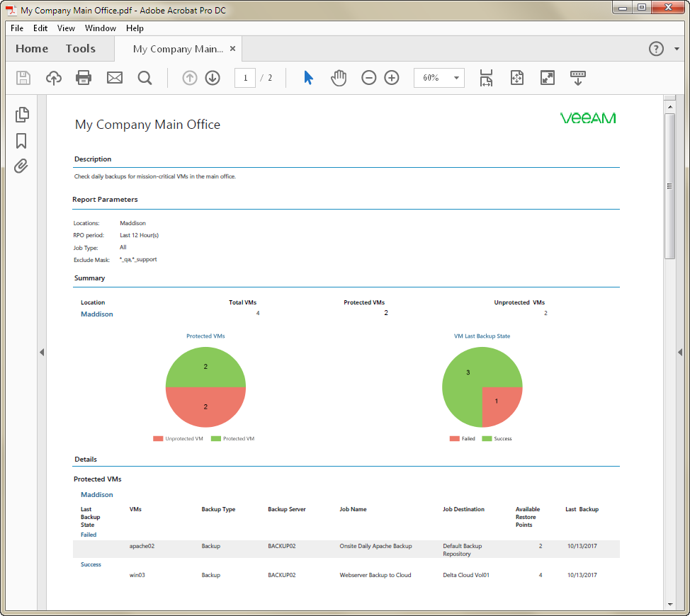The height and width of the screenshot is (616, 690).
Task: Print the document with printer icon
Action: point(84,78)
